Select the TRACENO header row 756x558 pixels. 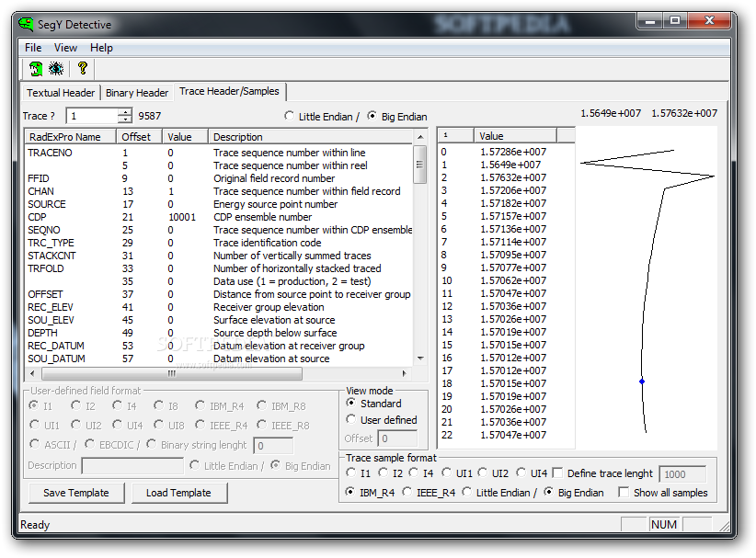(220, 153)
